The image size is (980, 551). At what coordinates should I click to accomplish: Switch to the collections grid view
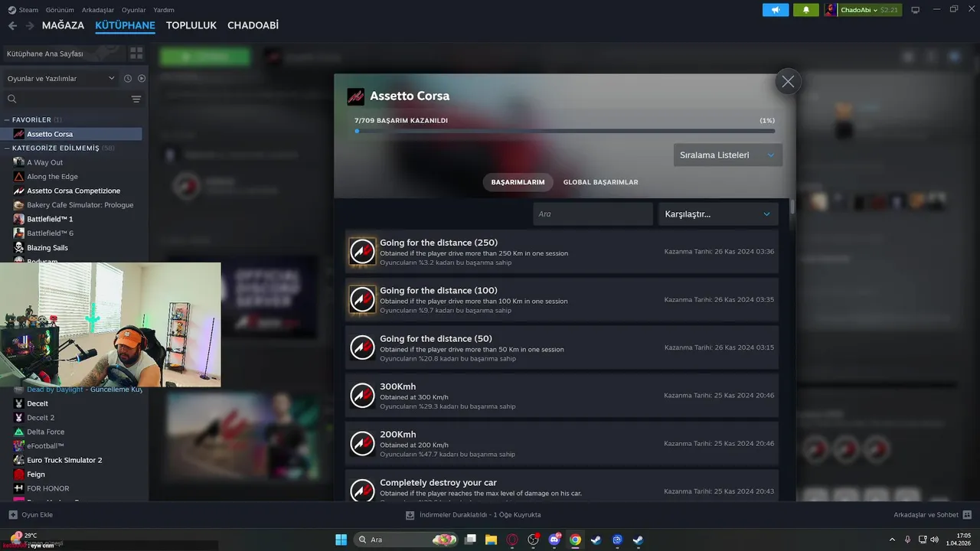point(136,54)
